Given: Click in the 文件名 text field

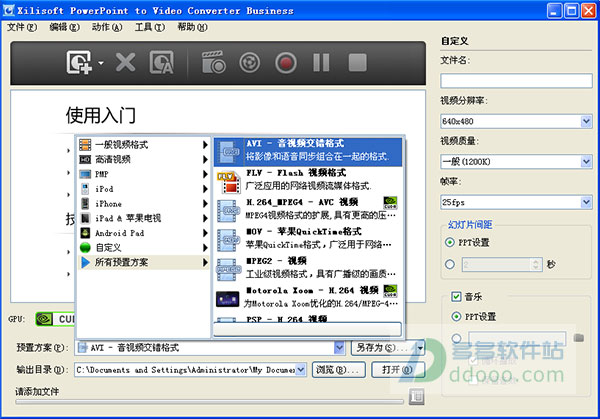Looking at the screenshot, I should click(516, 81).
